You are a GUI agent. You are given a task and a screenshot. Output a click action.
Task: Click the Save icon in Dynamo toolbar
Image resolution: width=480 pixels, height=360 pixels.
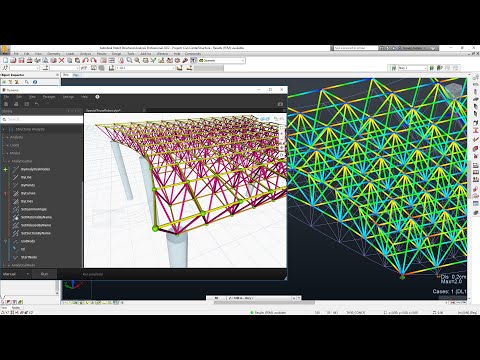click(26, 104)
